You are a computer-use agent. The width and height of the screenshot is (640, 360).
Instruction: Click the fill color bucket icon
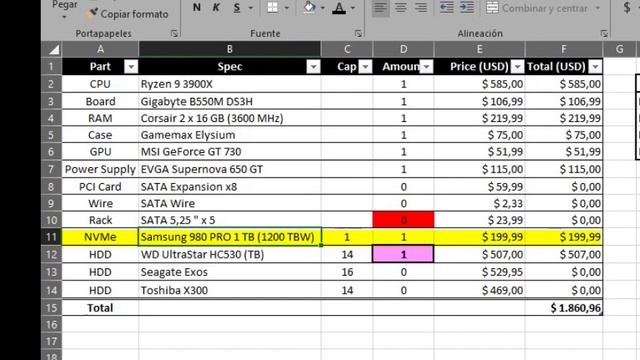tap(309, 7)
